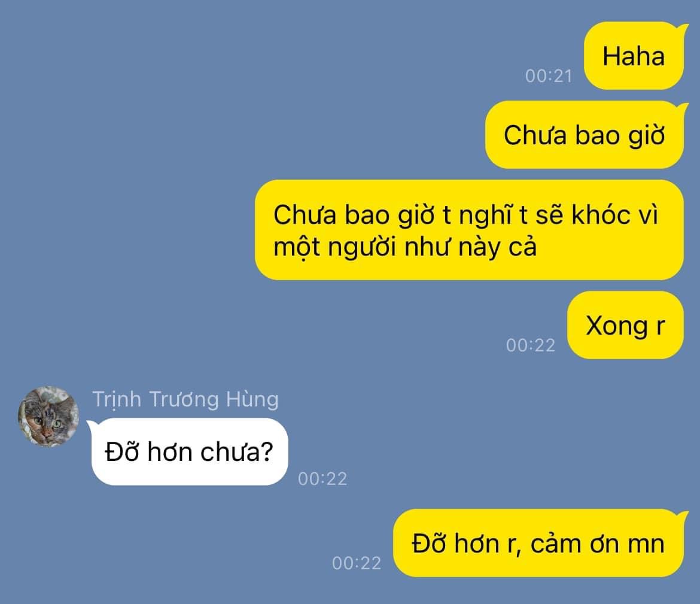Screen dimensions: 700x604
Task: Click timestamp next to "Đỡ hơn chưa?"
Action: 322,479
